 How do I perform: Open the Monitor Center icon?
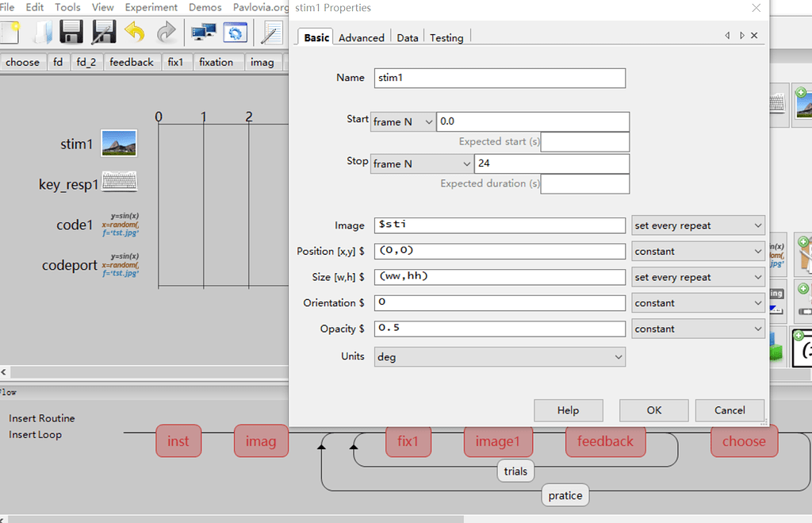coord(203,30)
